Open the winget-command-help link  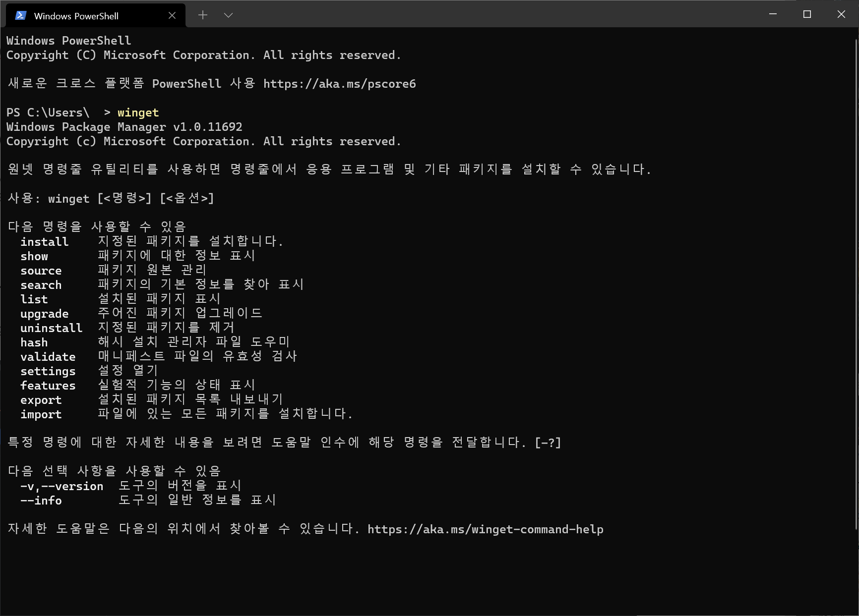[486, 529]
